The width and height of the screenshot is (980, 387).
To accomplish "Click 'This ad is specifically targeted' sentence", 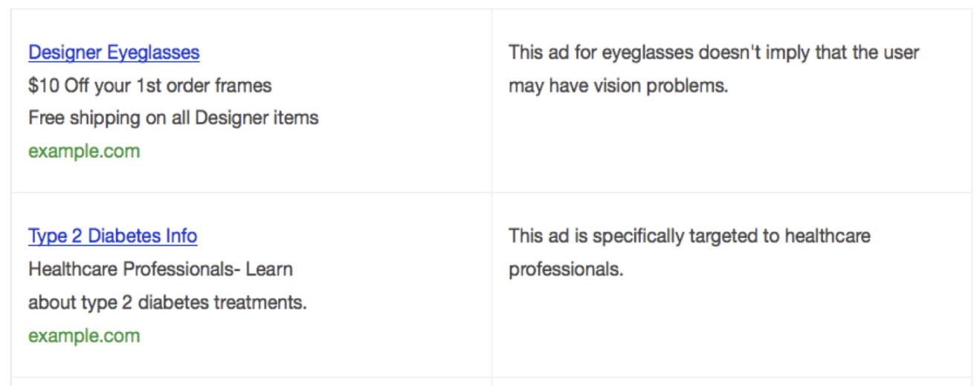I will click(x=636, y=237).
